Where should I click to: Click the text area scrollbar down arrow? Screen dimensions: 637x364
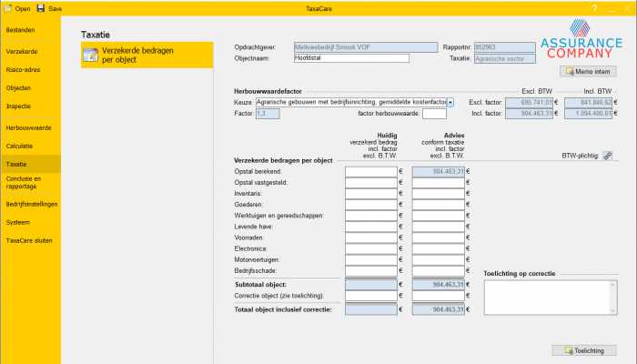612,311
